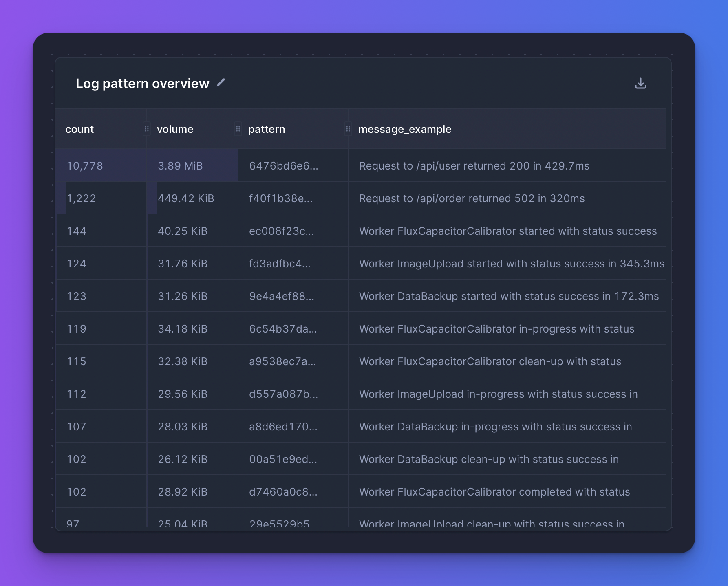Click pattern 9e4a4ef88... cell
The width and height of the screenshot is (728, 586).
[x=281, y=296]
